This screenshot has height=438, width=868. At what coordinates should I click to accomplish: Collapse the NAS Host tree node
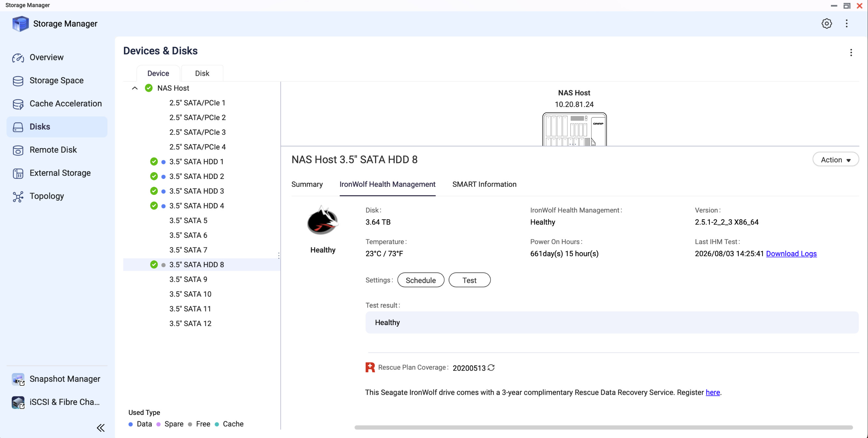coord(135,88)
